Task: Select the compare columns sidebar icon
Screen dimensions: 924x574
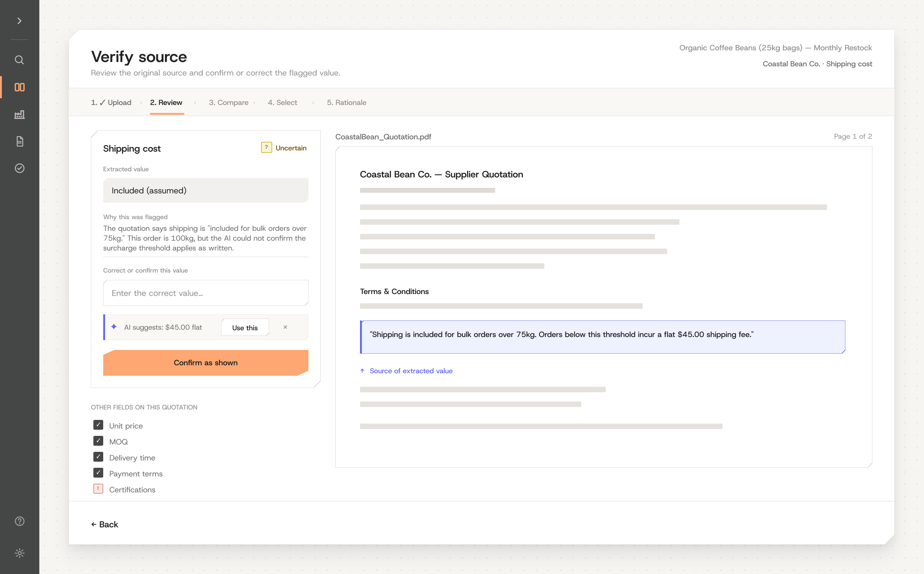Action: click(x=19, y=87)
